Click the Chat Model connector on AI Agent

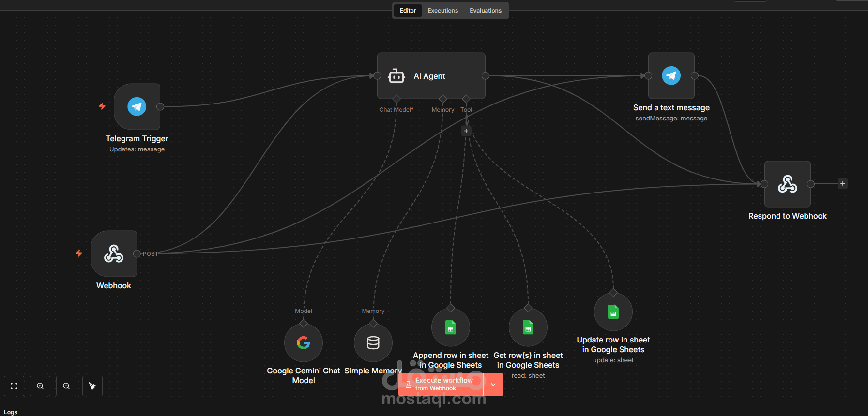coord(396,99)
